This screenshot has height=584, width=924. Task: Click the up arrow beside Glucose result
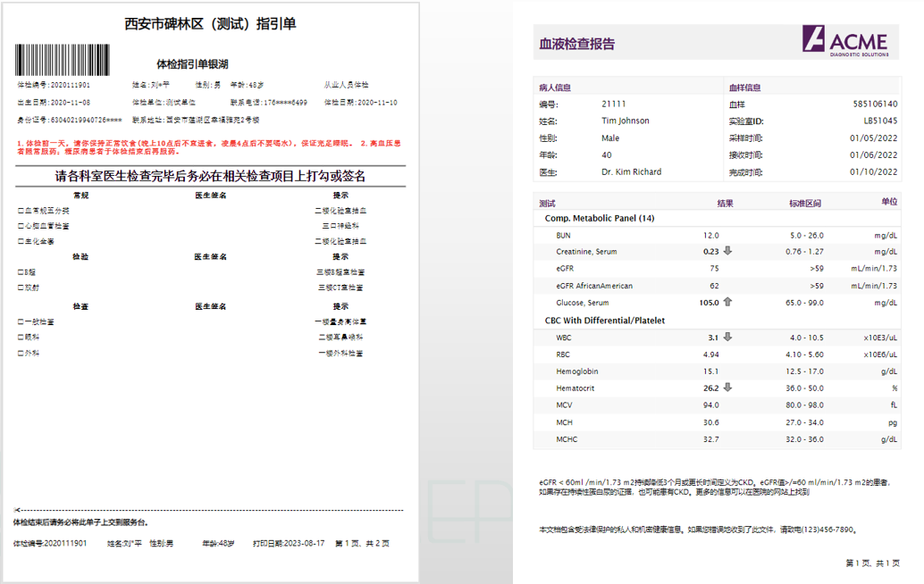tap(727, 302)
